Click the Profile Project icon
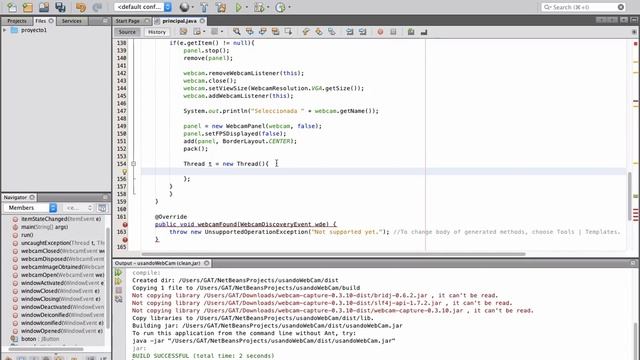The height and width of the screenshot is (360, 640). 280,7
